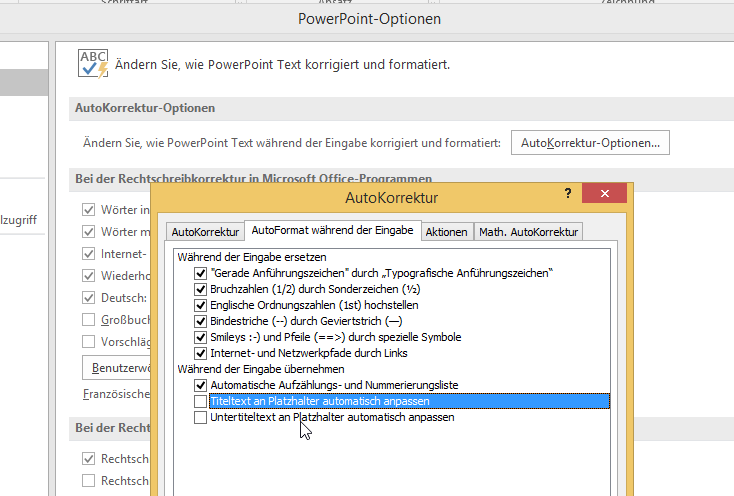Open the Aktionen tab
This screenshot has width=734, height=496.
pos(447,232)
